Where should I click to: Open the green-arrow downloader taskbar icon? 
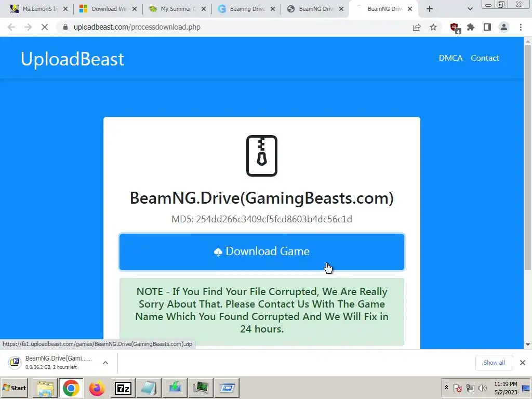click(x=175, y=388)
